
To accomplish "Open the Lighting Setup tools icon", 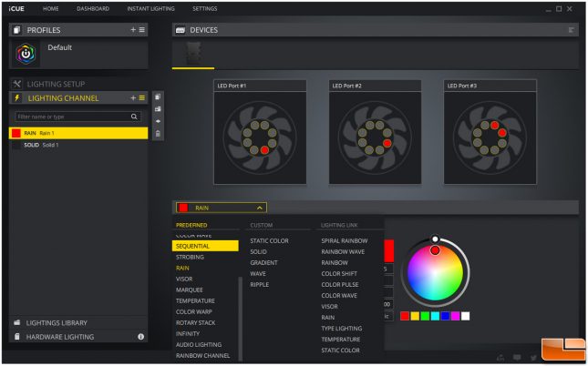I will click(x=17, y=84).
